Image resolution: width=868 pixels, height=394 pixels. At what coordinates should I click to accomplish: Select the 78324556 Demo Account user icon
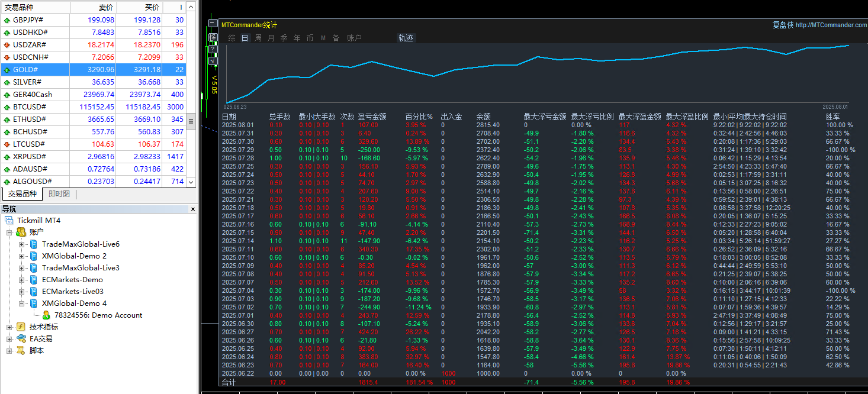[x=46, y=315]
